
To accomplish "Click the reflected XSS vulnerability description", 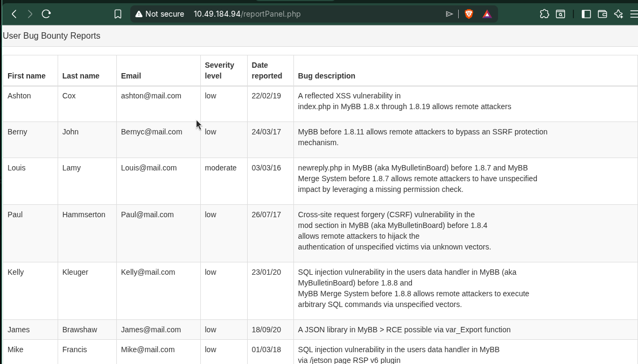I will click(404, 101).
